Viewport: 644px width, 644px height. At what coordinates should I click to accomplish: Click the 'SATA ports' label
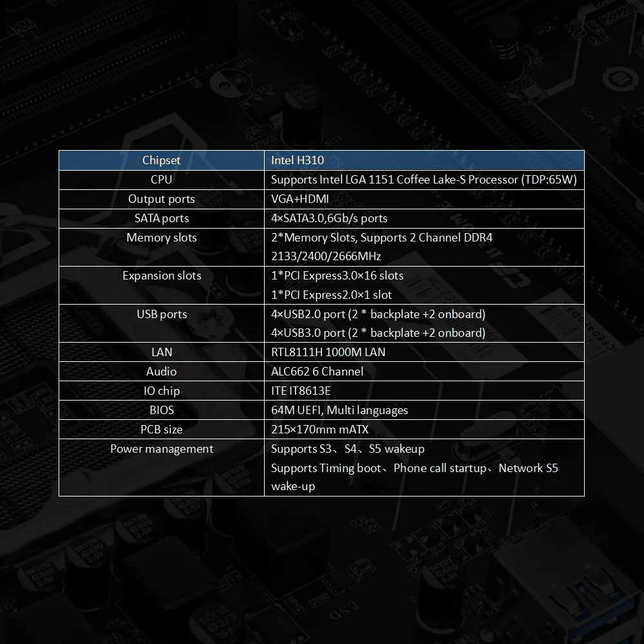tap(162, 218)
